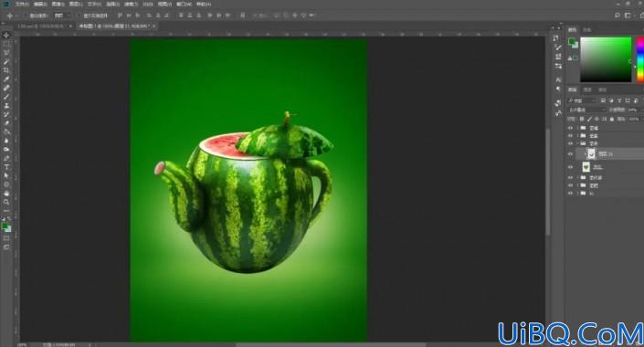Click the foreground color swatch in toolbar
This screenshot has height=347, width=644.
point(5,226)
